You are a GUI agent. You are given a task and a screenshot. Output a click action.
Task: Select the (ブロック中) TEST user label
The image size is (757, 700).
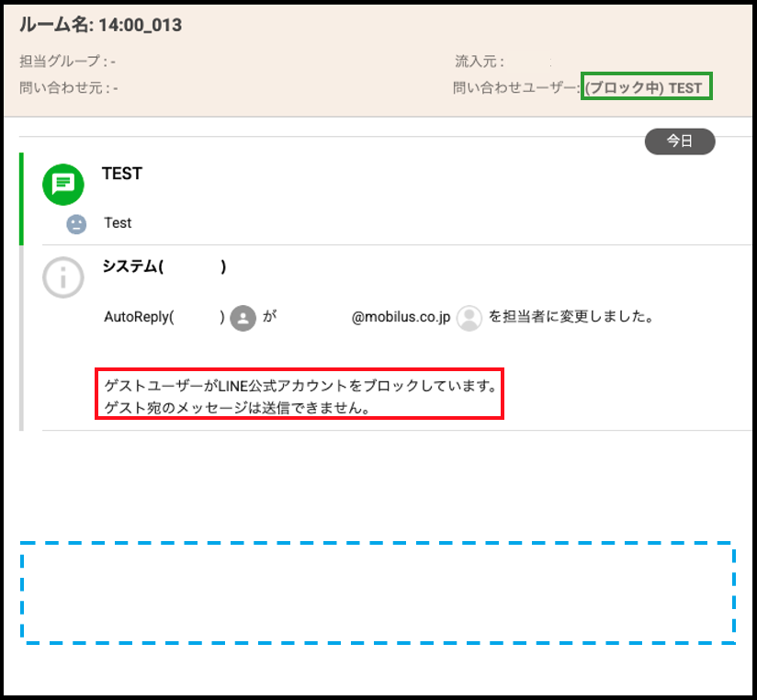pos(646,88)
